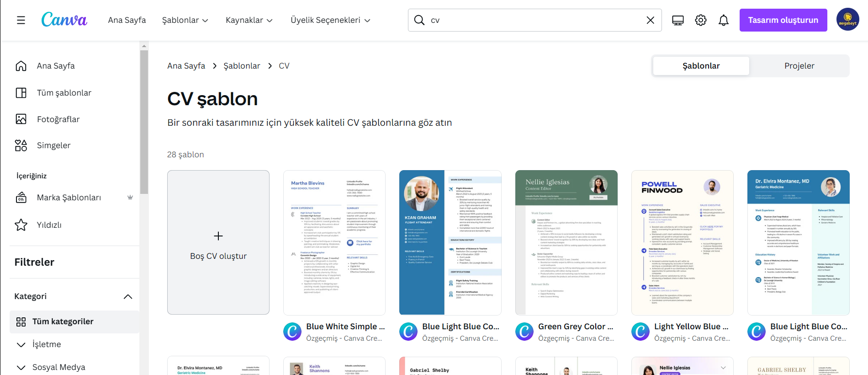Click the desktop app monitor icon
The height and width of the screenshot is (375, 868).
tap(677, 20)
